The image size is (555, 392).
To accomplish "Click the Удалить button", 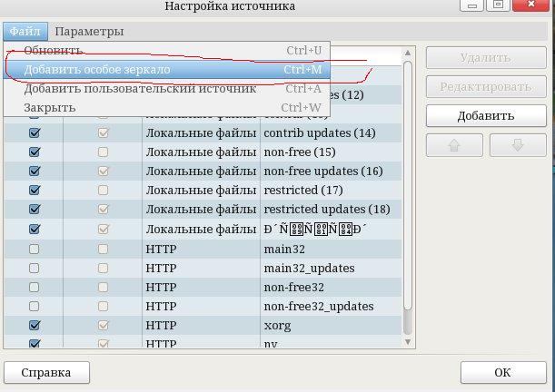I will 486,57.
